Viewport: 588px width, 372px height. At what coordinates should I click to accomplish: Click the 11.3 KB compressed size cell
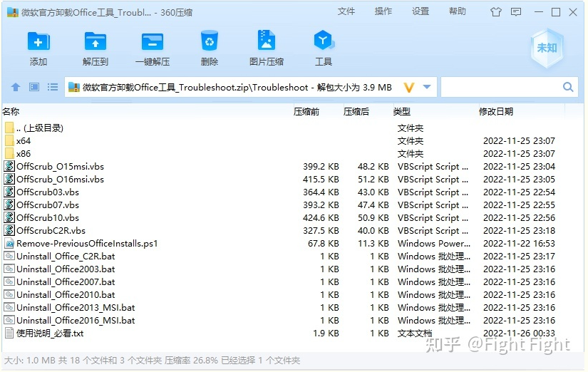pos(373,244)
